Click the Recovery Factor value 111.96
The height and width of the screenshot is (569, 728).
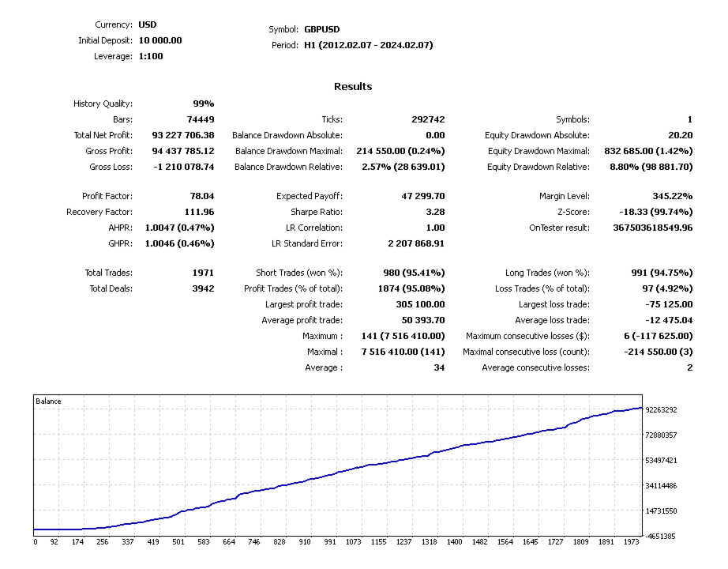[x=199, y=212]
